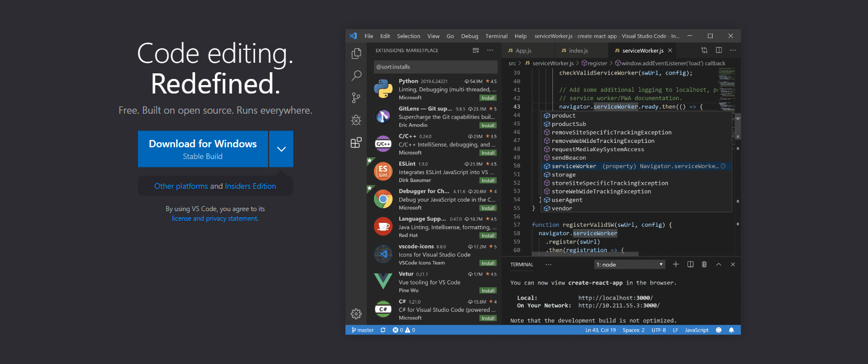Click Download for Windows button

[x=203, y=149]
